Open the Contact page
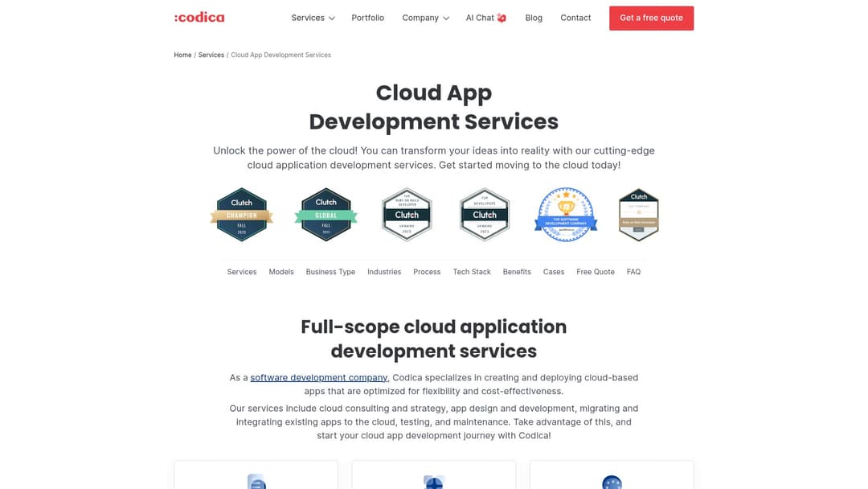This screenshot has height=489, width=868. click(575, 18)
